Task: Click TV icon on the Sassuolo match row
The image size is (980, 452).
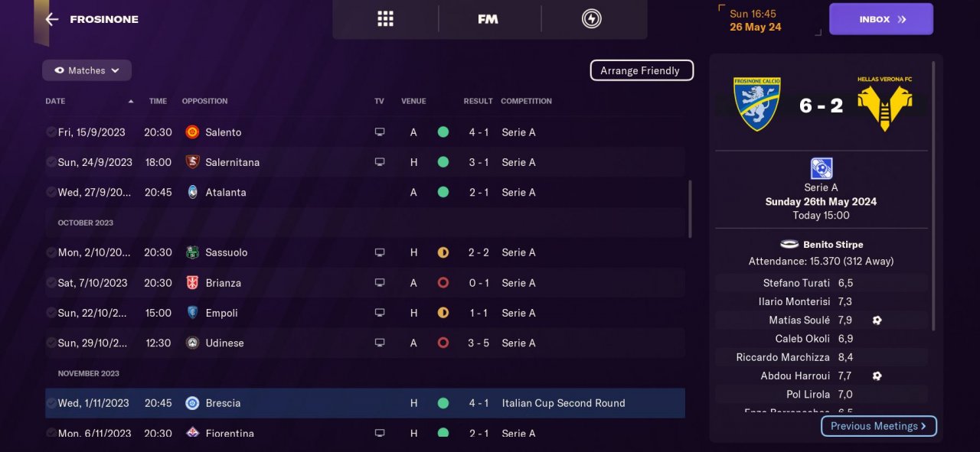Action: [x=379, y=252]
